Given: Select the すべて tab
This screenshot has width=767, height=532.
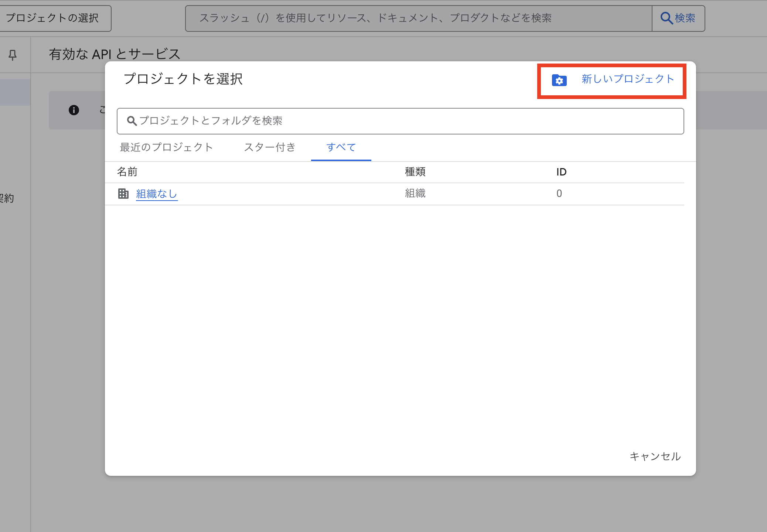Looking at the screenshot, I should [341, 147].
